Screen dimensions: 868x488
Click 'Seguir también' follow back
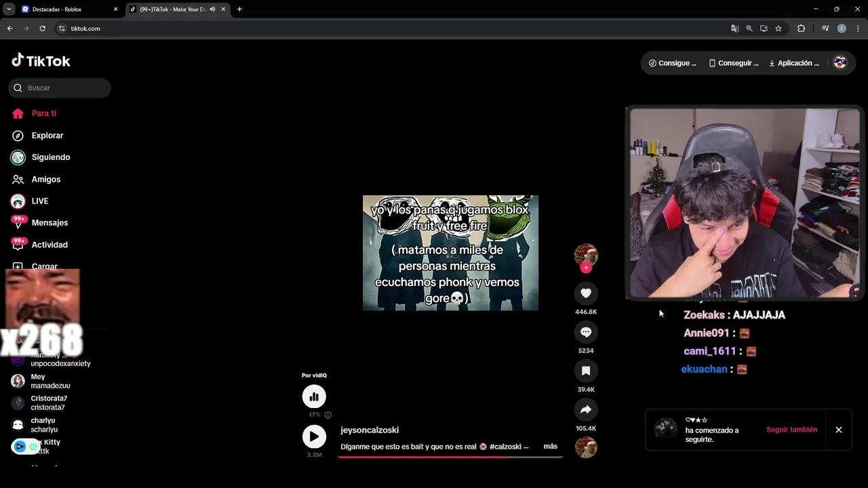tap(791, 430)
